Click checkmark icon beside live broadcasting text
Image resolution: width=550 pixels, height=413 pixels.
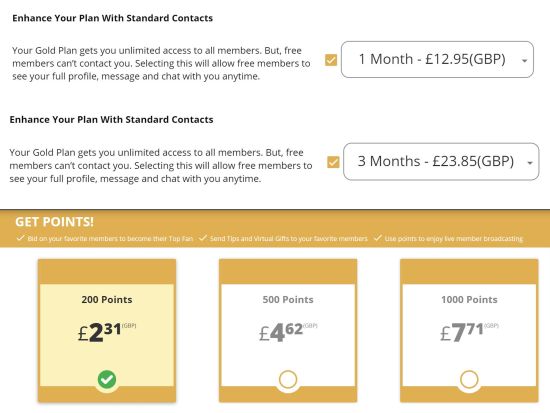point(377,238)
